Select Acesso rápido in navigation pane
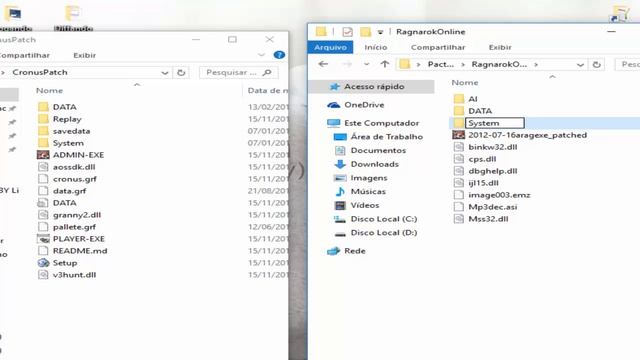This screenshot has width=640, height=360. pos(371,87)
